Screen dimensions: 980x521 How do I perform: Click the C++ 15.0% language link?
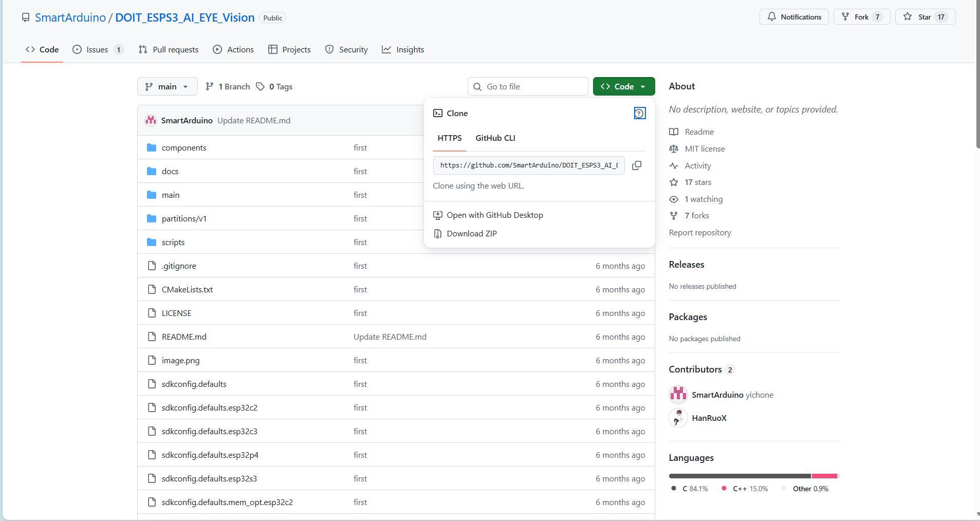tap(745, 489)
